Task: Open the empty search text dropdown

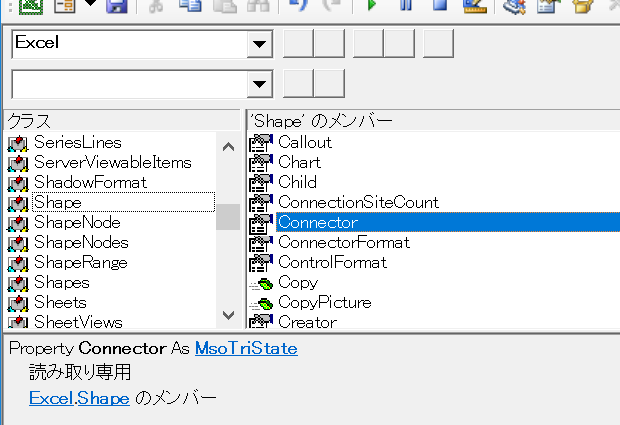Action: point(259,84)
